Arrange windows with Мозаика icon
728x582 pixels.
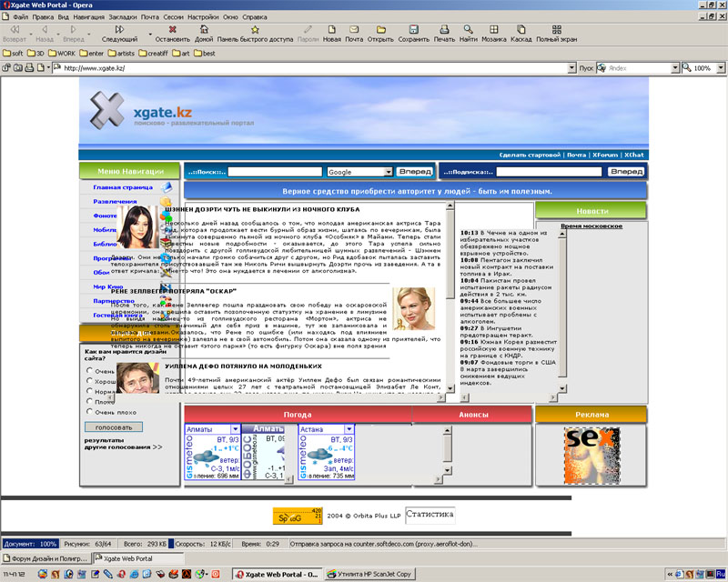click(493, 29)
